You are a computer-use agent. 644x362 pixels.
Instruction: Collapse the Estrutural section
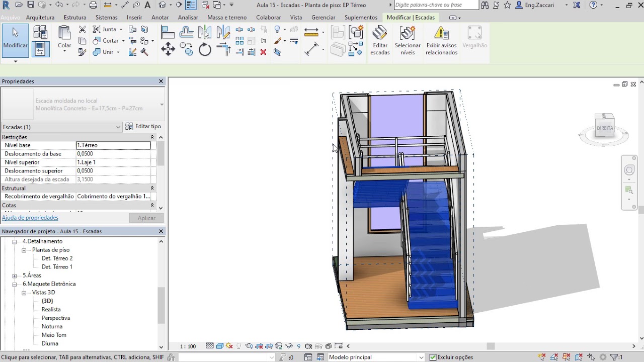[x=152, y=189]
